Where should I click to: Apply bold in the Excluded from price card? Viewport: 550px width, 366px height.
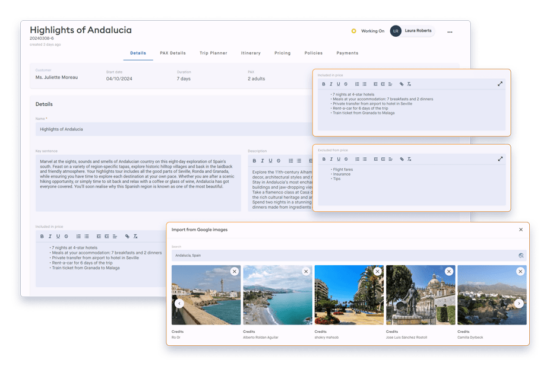324,159
